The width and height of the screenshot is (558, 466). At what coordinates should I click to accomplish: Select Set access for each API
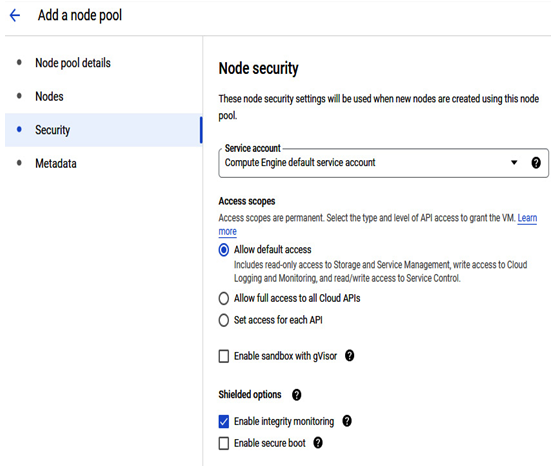223,320
